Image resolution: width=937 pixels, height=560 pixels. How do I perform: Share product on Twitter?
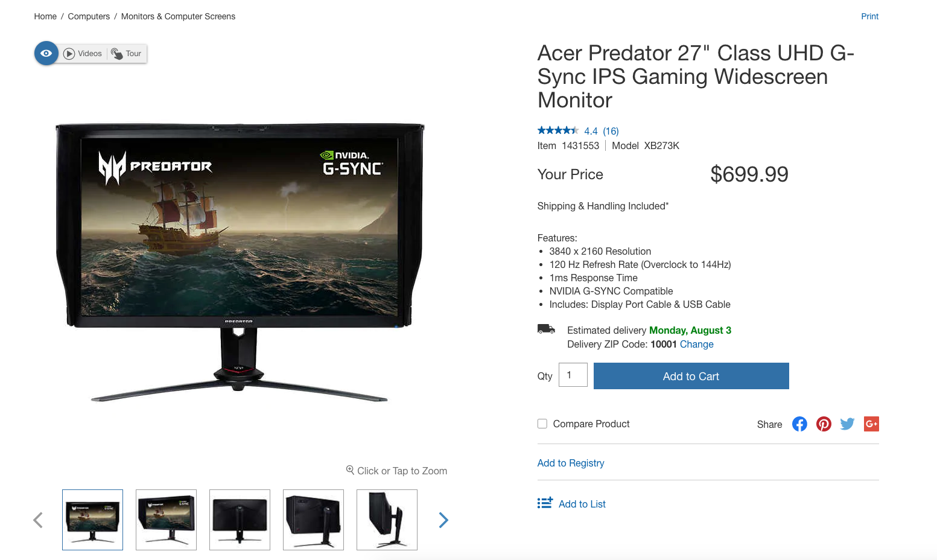tap(848, 424)
